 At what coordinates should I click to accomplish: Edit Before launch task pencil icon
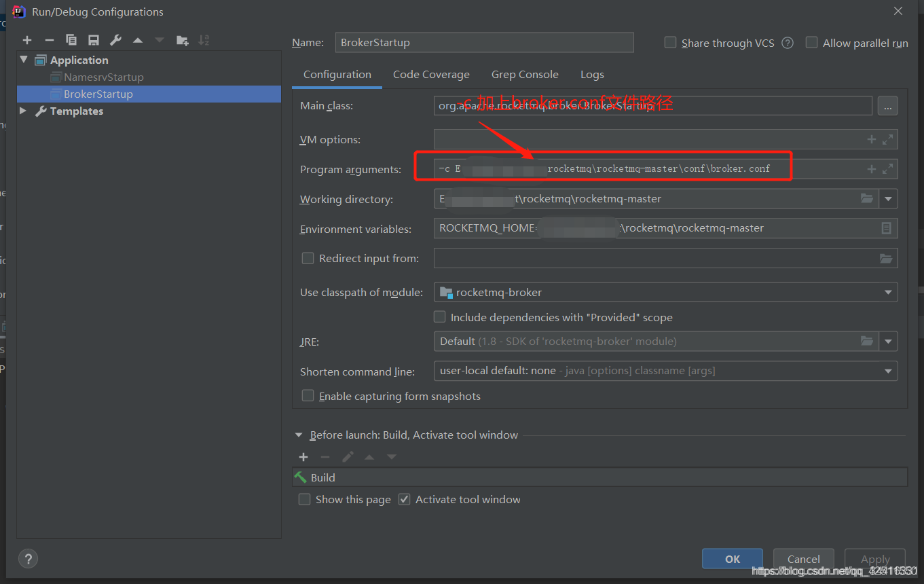click(348, 457)
